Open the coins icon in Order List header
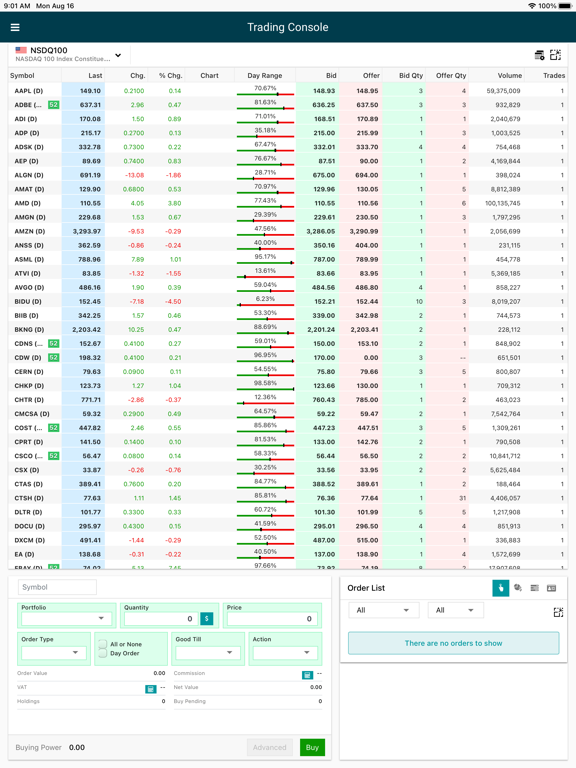576x768 pixels. [518, 588]
